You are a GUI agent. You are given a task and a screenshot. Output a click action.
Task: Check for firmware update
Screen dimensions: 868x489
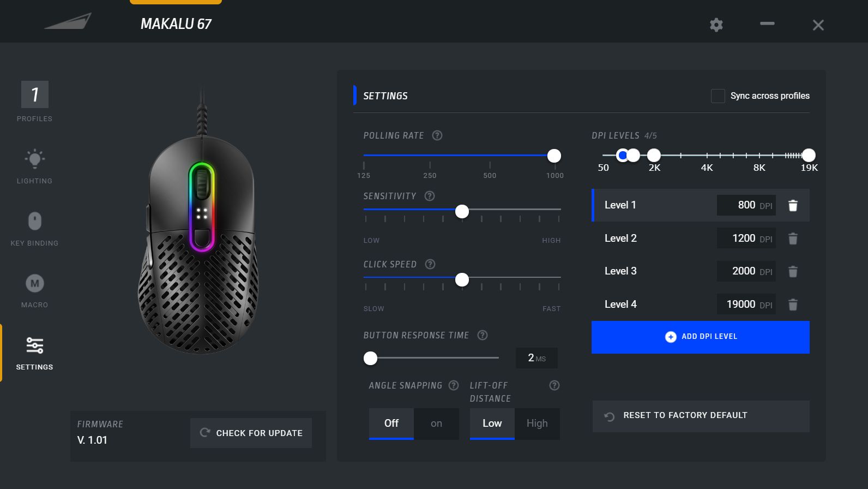[x=251, y=433]
